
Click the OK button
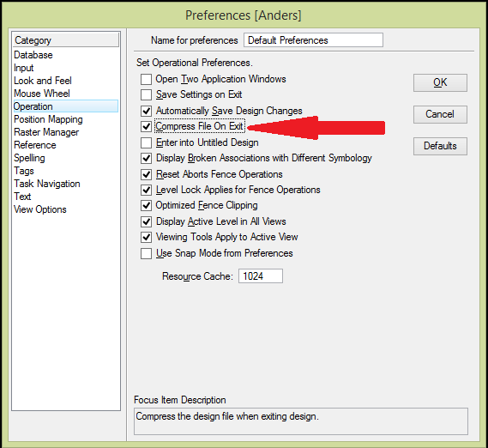440,82
